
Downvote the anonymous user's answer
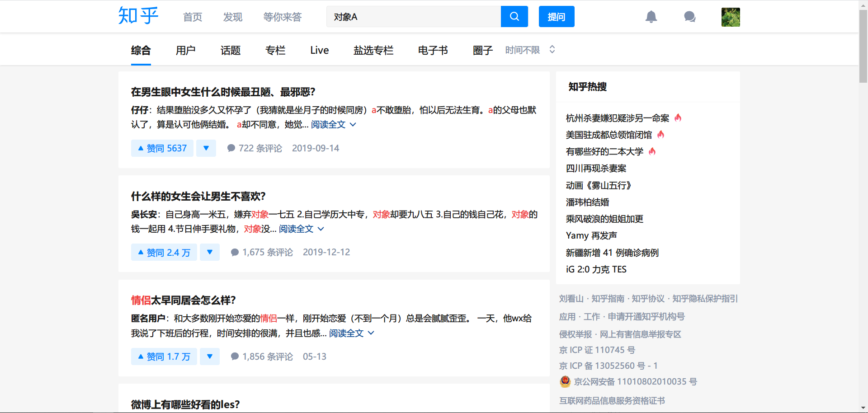click(x=210, y=357)
